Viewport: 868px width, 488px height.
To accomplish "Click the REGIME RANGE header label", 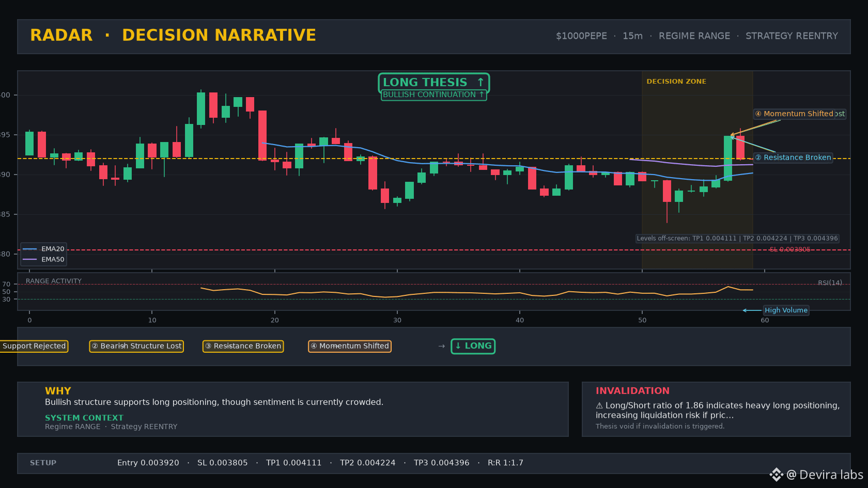I will (694, 36).
